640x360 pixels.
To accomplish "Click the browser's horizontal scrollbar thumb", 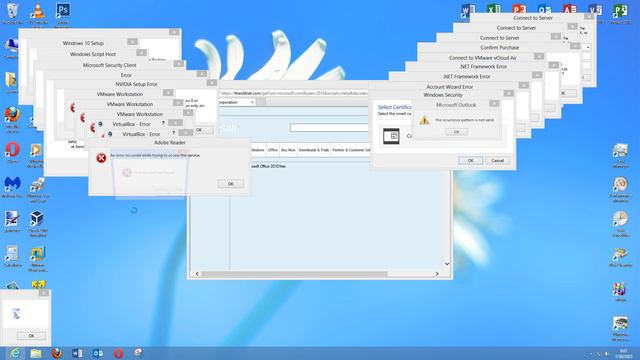I will [294, 274].
